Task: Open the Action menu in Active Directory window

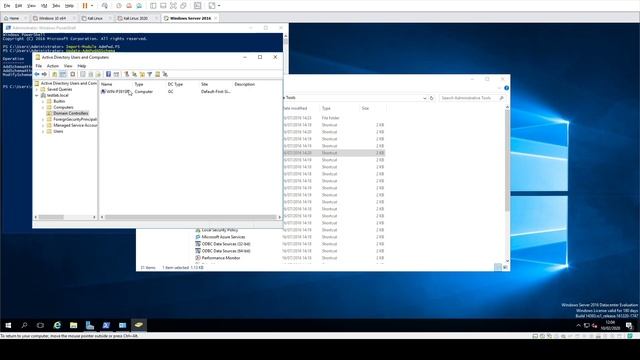Action: [53, 66]
